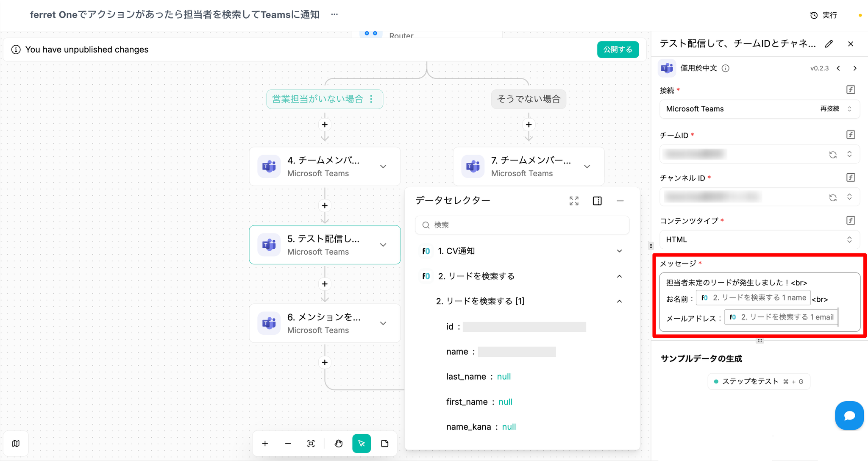The width and height of the screenshot is (868, 461).
Task: Open the chat support bubble
Action: 849,416
